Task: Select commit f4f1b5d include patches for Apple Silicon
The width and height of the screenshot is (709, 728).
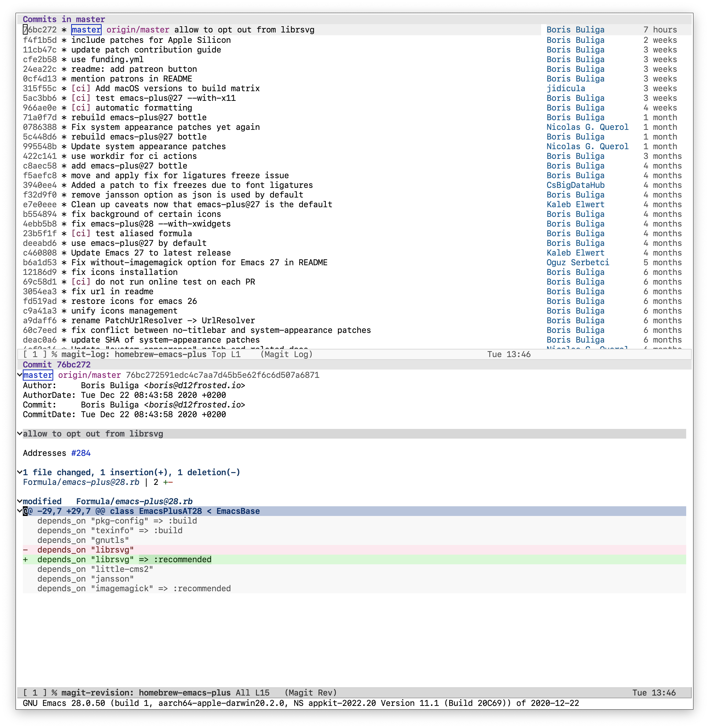Action: coord(126,40)
